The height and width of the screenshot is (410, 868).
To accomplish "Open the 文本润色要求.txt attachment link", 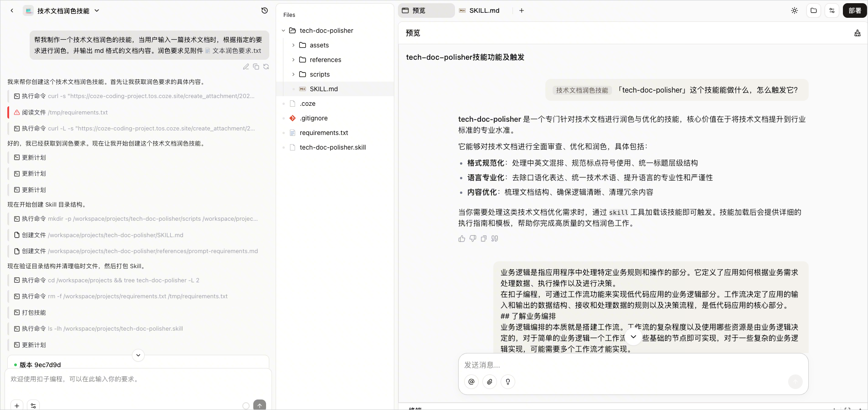I will 236,51.
